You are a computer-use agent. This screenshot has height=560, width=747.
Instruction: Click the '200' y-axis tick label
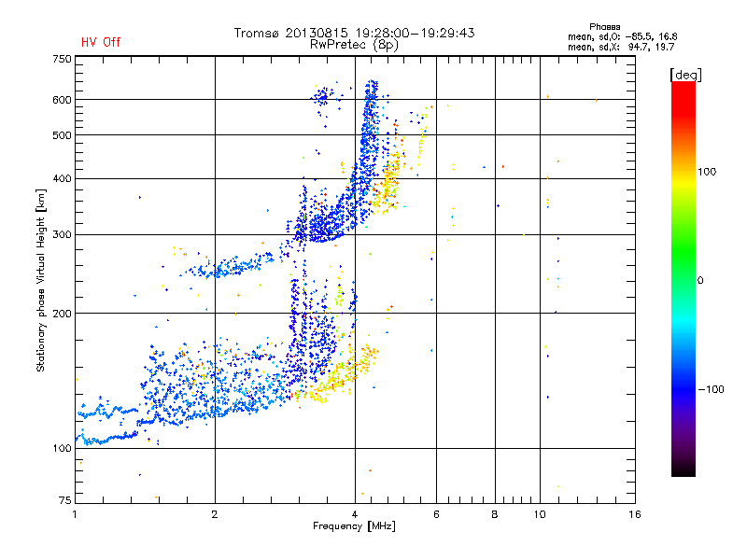pos(62,314)
